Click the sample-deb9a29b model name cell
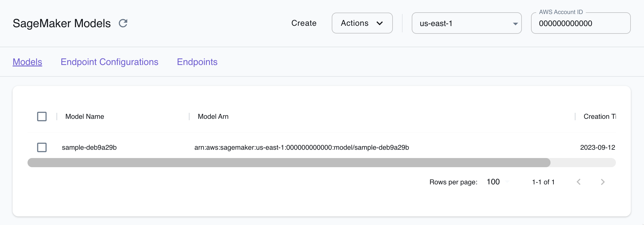This screenshot has height=225, width=644. pyautogui.click(x=89, y=147)
